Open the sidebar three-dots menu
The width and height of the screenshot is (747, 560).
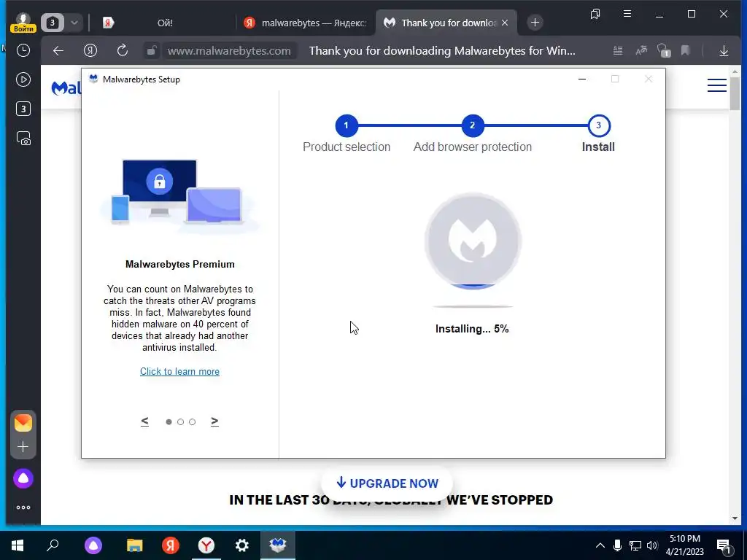(x=23, y=507)
